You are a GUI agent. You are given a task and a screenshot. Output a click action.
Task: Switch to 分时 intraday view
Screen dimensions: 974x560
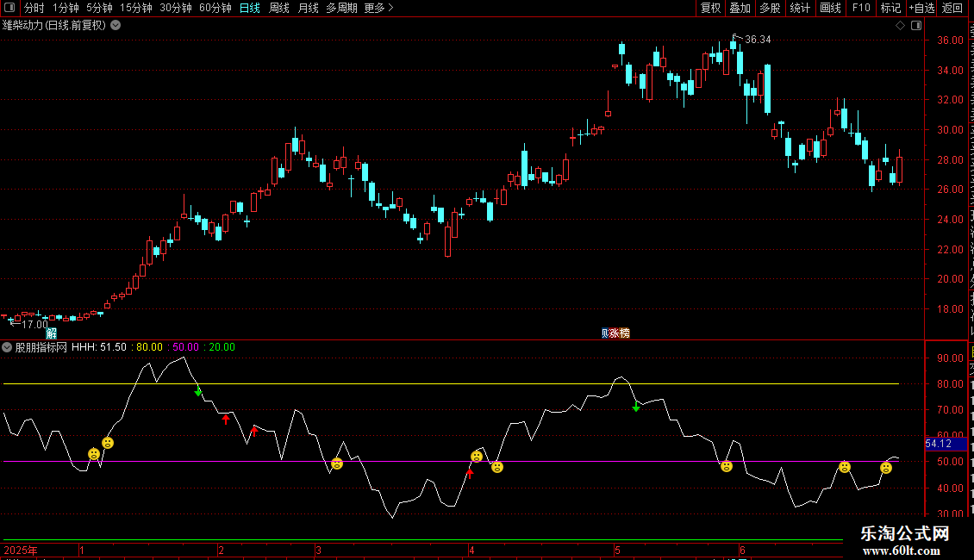(34, 8)
